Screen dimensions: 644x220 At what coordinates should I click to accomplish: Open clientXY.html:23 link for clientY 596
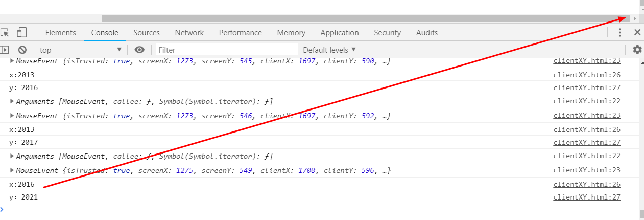(x=587, y=170)
